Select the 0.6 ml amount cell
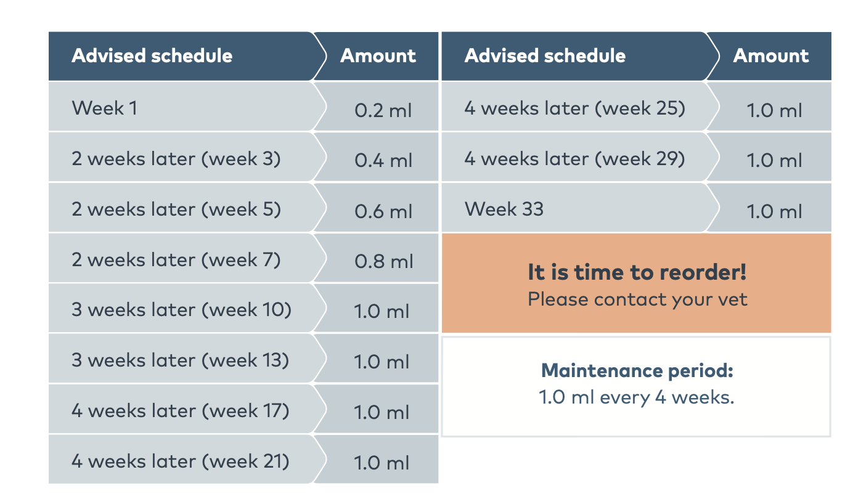The height and width of the screenshot is (504, 853). click(383, 211)
